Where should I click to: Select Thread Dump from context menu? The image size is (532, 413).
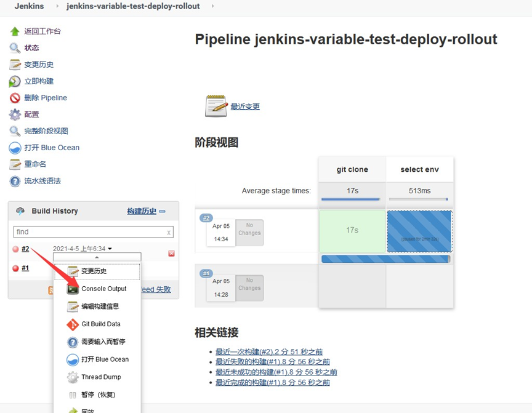101,377
